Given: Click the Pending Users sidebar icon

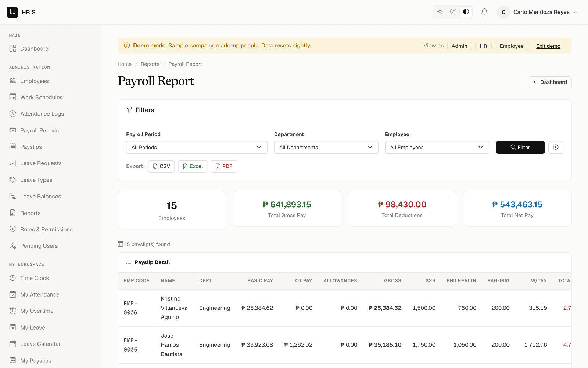Looking at the screenshot, I should [13, 246].
